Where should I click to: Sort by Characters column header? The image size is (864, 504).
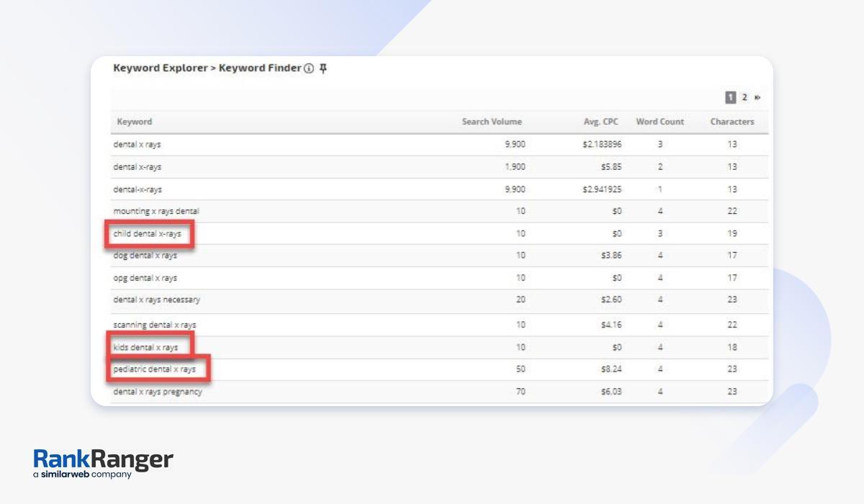click(x=732, y=122)
